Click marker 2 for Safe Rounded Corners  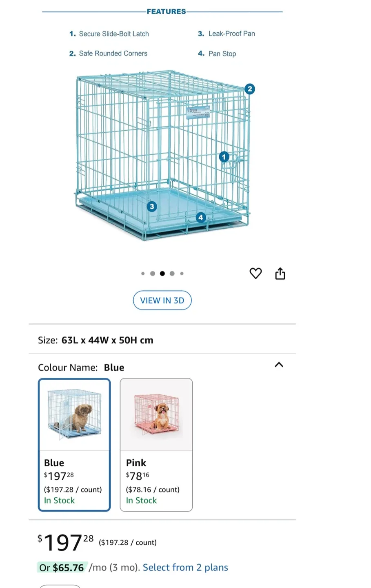(249, 89)
